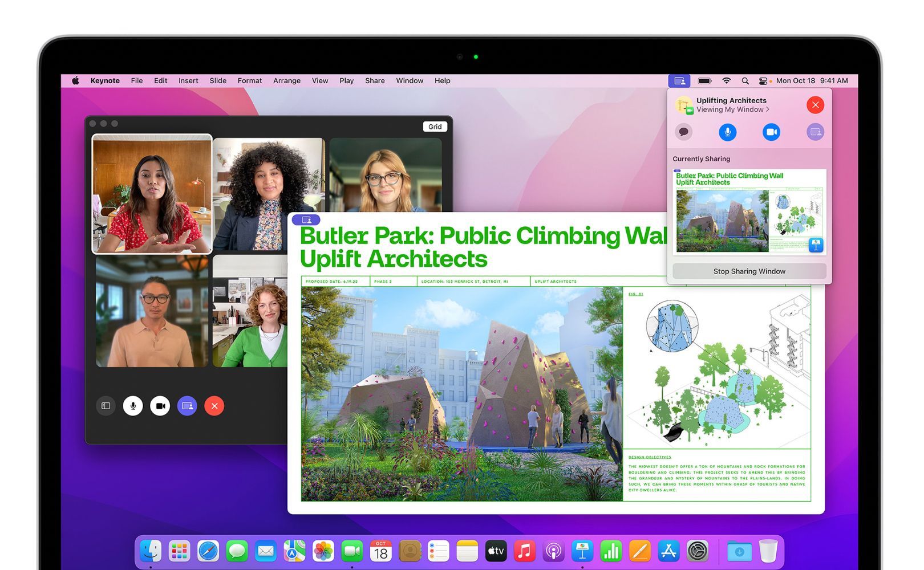Launch Safari from the Dock
The height and width of the screenshot is (570, 924).
pos(208,551)
